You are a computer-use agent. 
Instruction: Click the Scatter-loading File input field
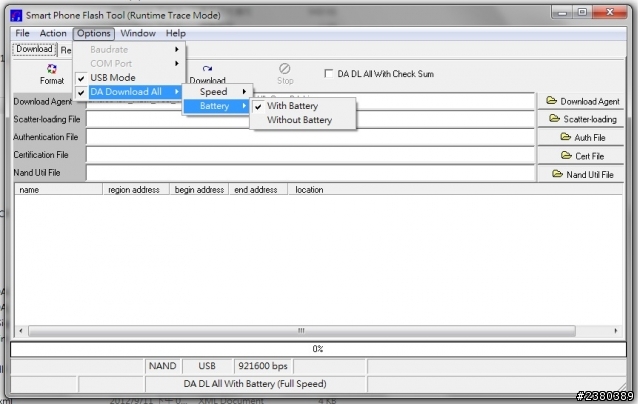pos(310,119)
